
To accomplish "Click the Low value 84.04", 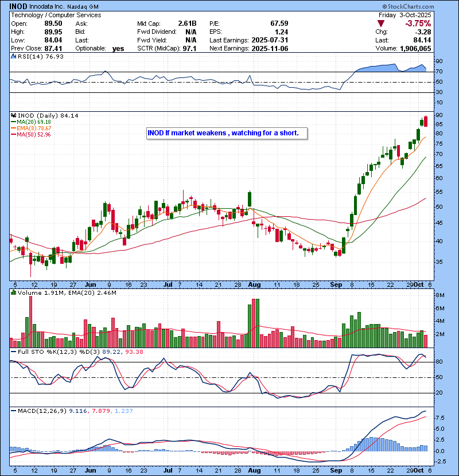I will click(x=53, y=40).
